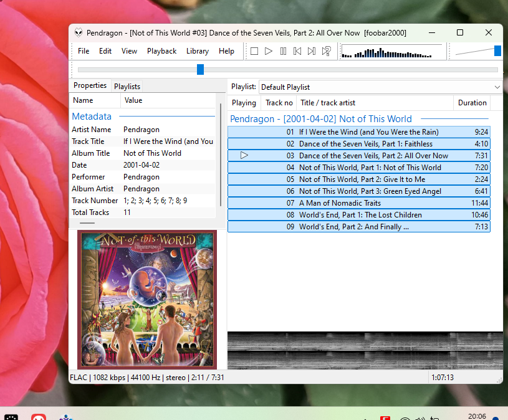Click the spectrogram visualization panel
508x420 pixels.
365,351
